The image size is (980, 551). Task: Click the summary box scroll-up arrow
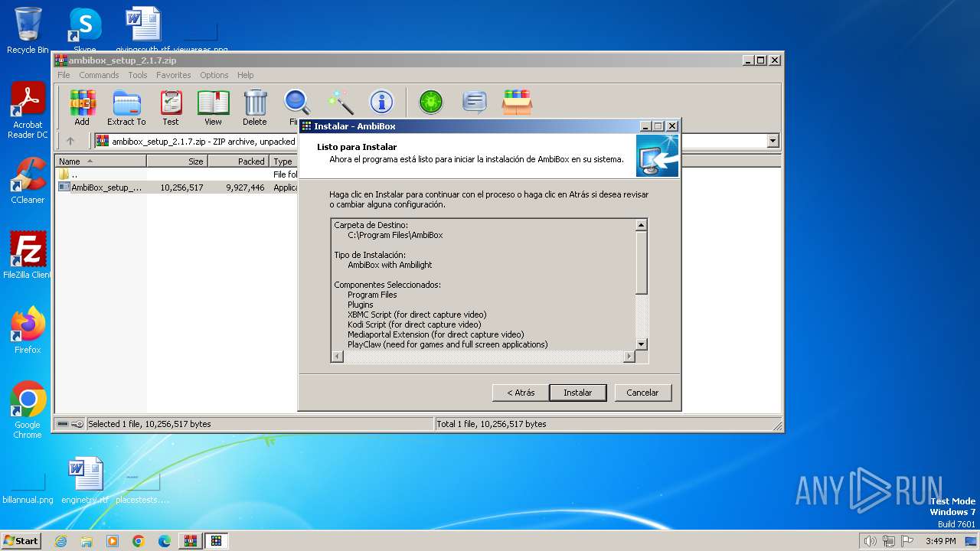642,225
